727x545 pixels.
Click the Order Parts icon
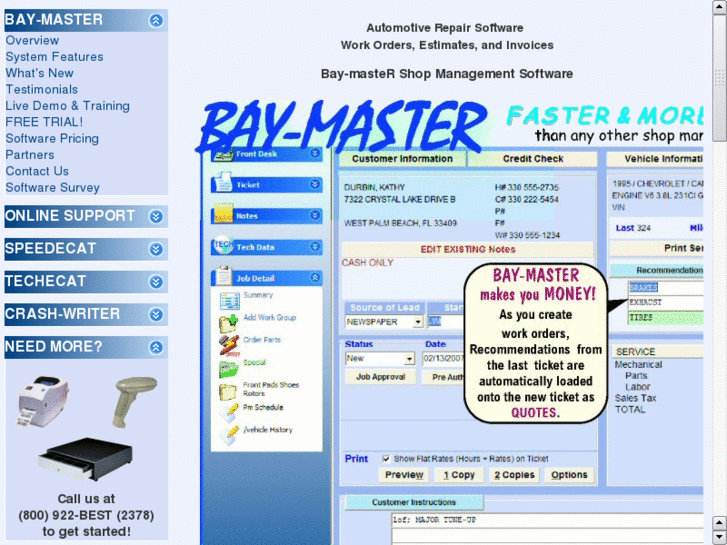(229, 346)
